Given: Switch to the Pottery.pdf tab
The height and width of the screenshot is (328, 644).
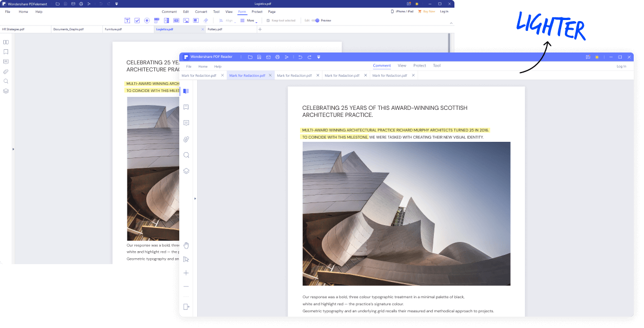Looking at the screenshot, I should point(231,30).
